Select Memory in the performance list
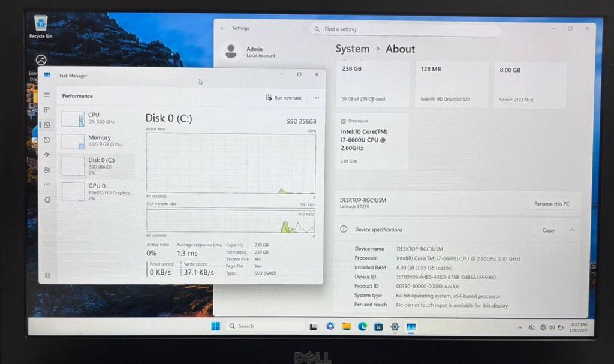This screenshot has height=364, width=614. click(x=96, y=140)
